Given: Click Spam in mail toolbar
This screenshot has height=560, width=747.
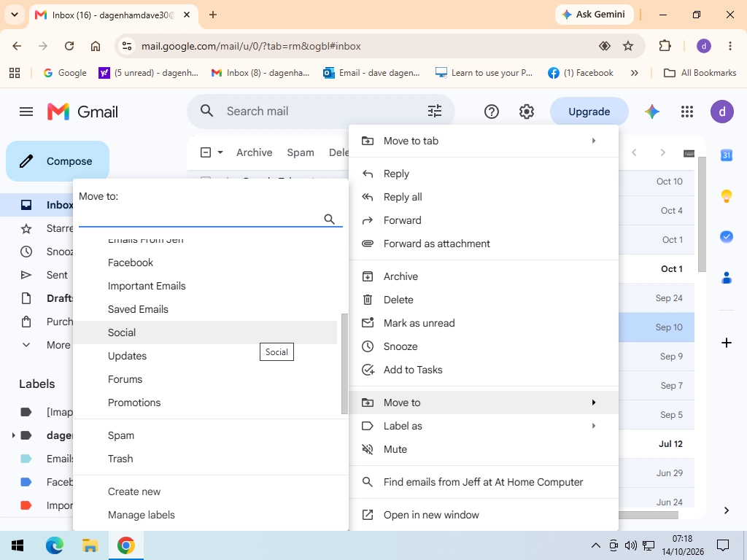Looking at the screenshot, I should click(301, 152).
